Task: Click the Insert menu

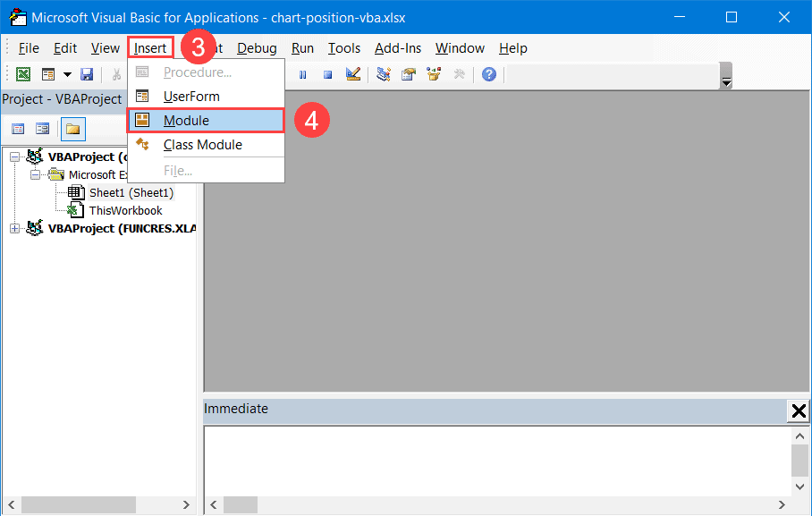Action: [150, 48]
